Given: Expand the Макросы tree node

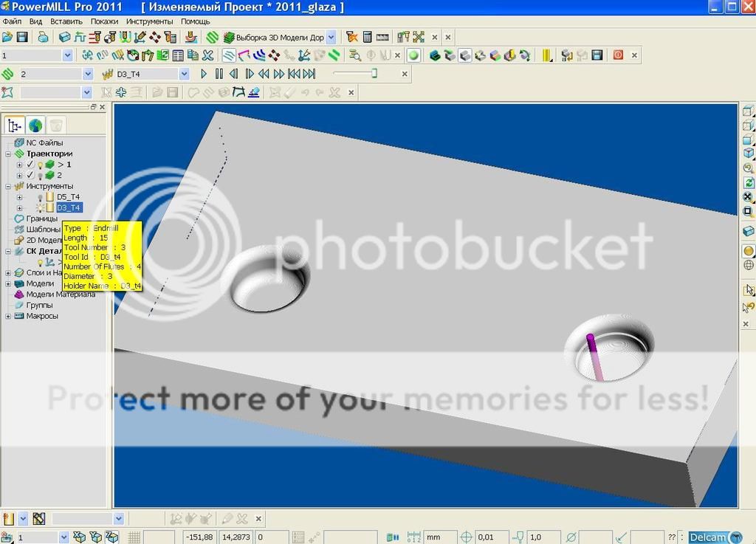Looking at the screenshot, I should point(8,316).
